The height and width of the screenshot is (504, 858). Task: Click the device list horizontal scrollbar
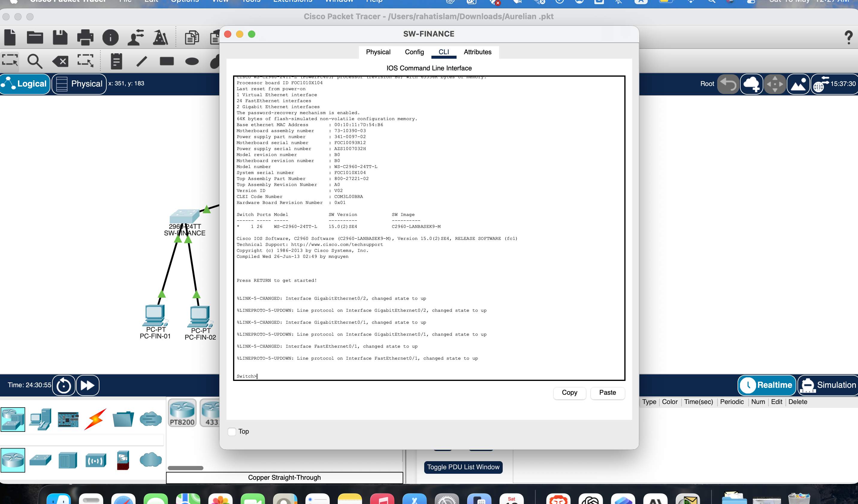pyautogui.click(x=185, y=468)
